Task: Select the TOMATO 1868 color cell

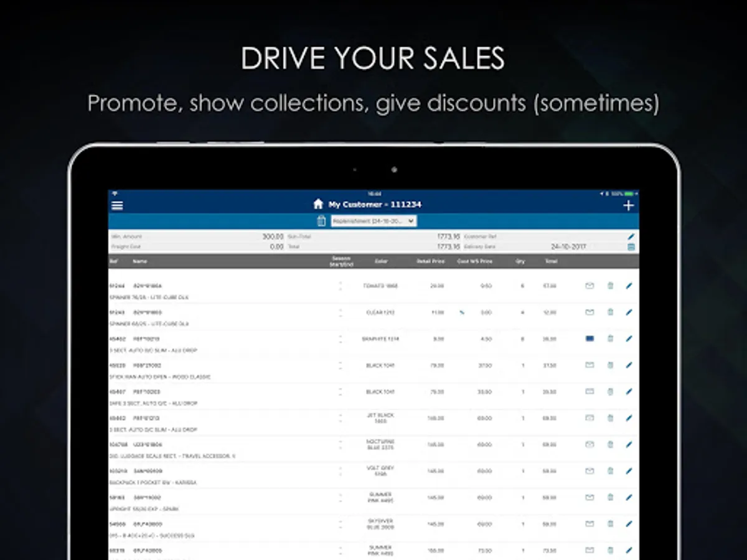Action: pos(381,286)
